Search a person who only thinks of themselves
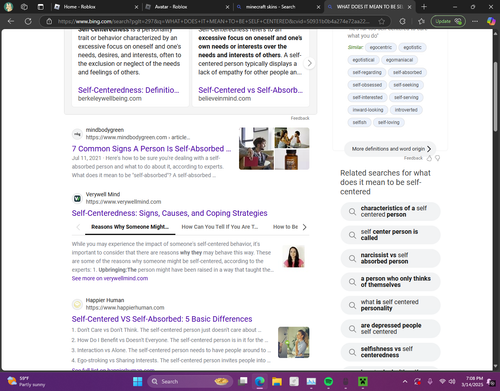 (390, 282)
